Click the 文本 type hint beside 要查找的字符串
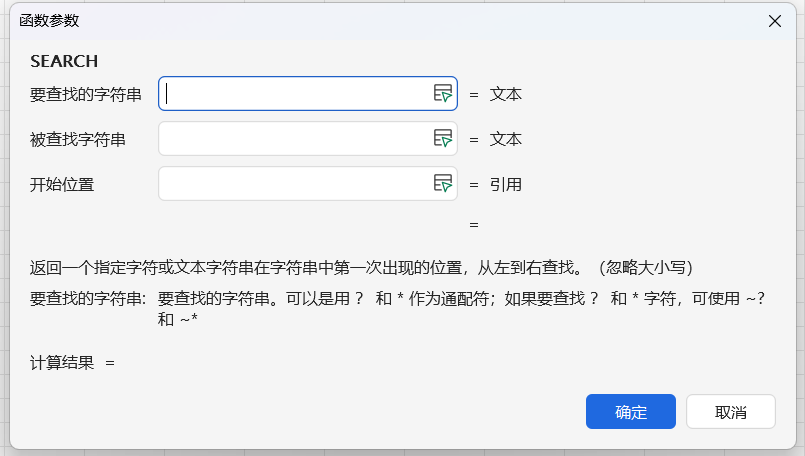 coord(506,95)
